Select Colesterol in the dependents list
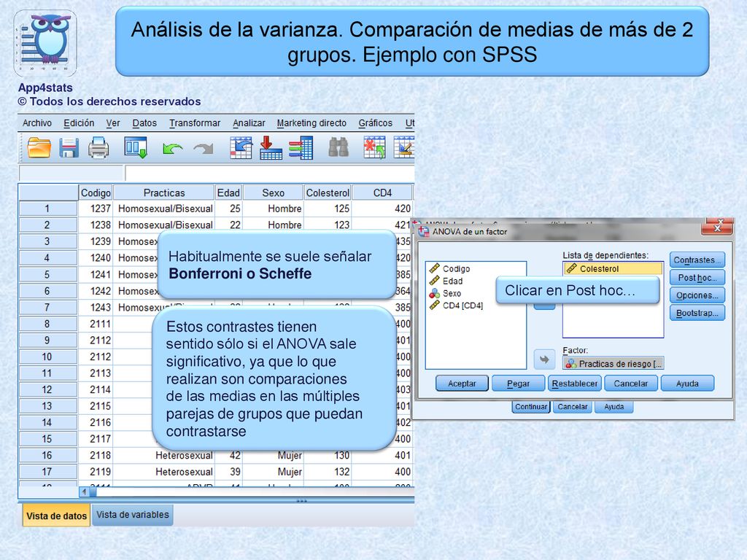 click(613, 268)
